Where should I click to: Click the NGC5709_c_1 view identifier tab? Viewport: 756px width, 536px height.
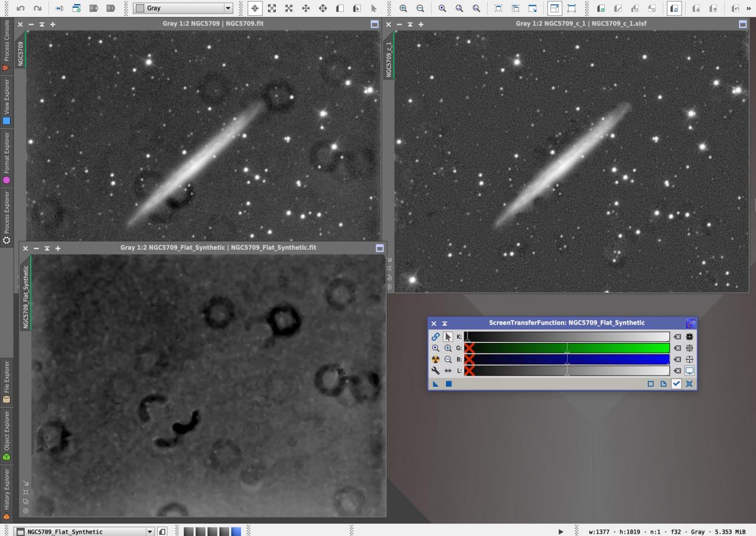point(389,59)
